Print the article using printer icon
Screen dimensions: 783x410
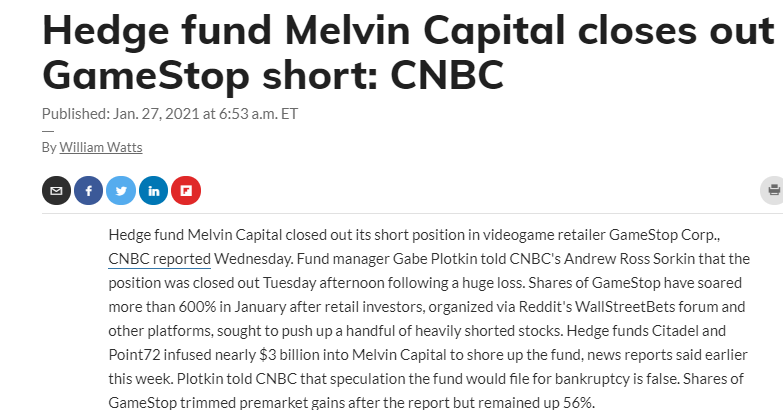(x=773, y=190)
